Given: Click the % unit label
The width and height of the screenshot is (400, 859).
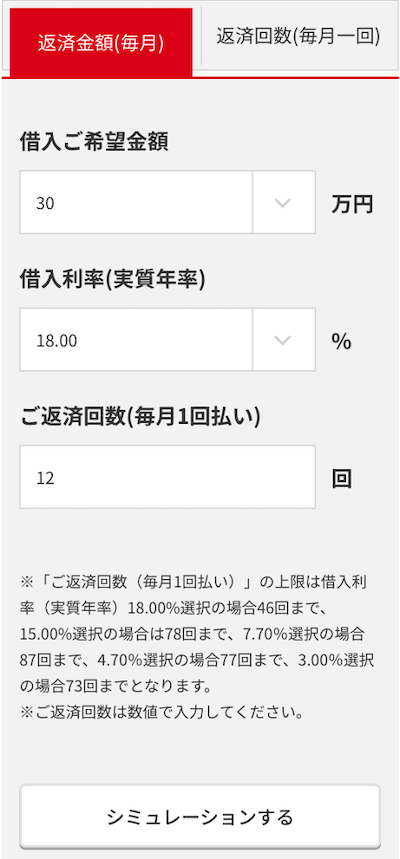Looking at the screenshot, I should pos(341,341).
